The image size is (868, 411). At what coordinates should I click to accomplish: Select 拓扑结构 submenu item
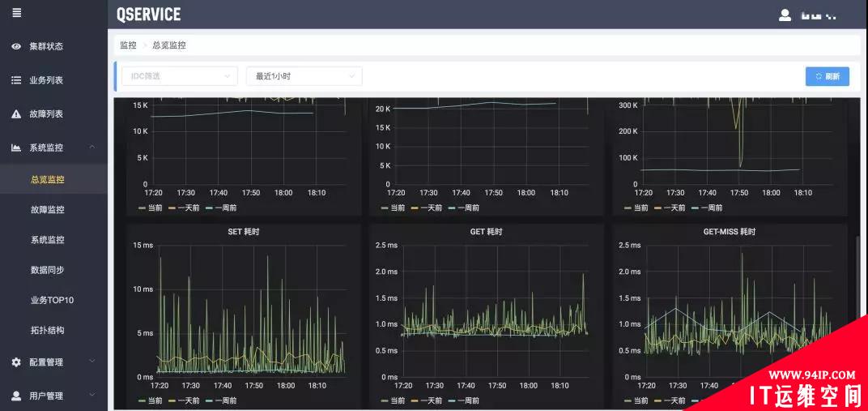[48, 330]
